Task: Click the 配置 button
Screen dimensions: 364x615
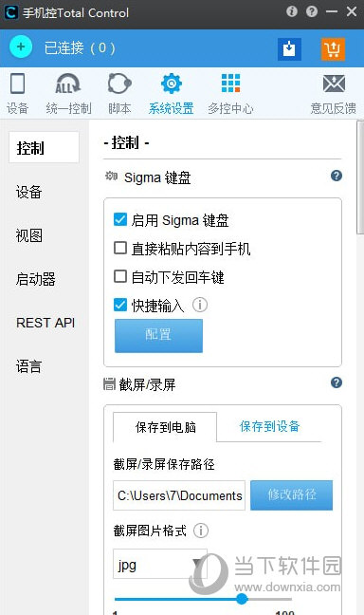Action: (x=158, y=336)
